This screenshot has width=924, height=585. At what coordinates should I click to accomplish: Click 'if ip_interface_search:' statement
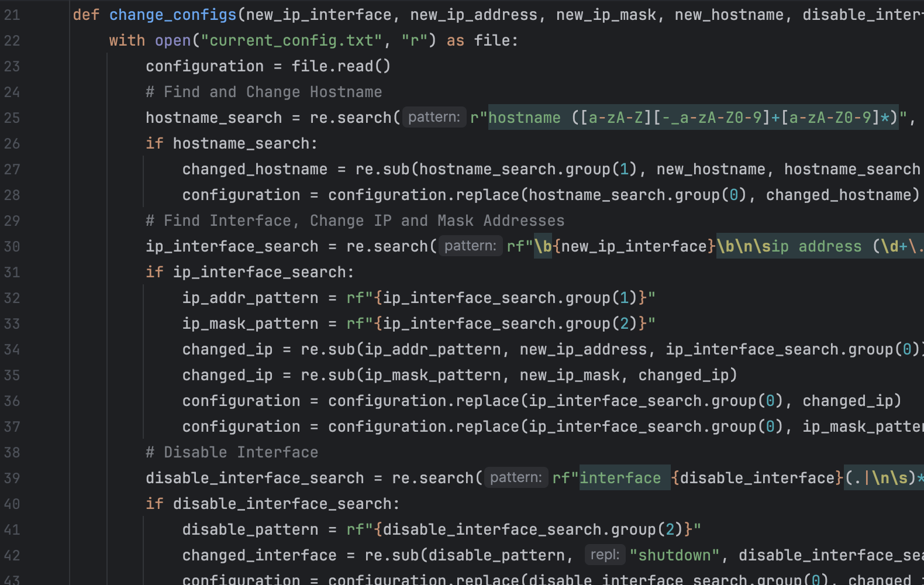250,272
